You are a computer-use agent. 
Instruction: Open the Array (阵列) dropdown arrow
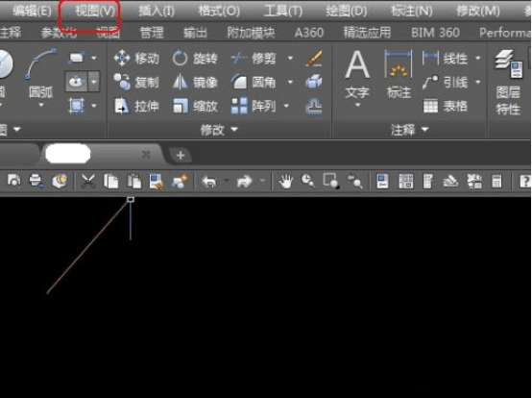[286, 107]
